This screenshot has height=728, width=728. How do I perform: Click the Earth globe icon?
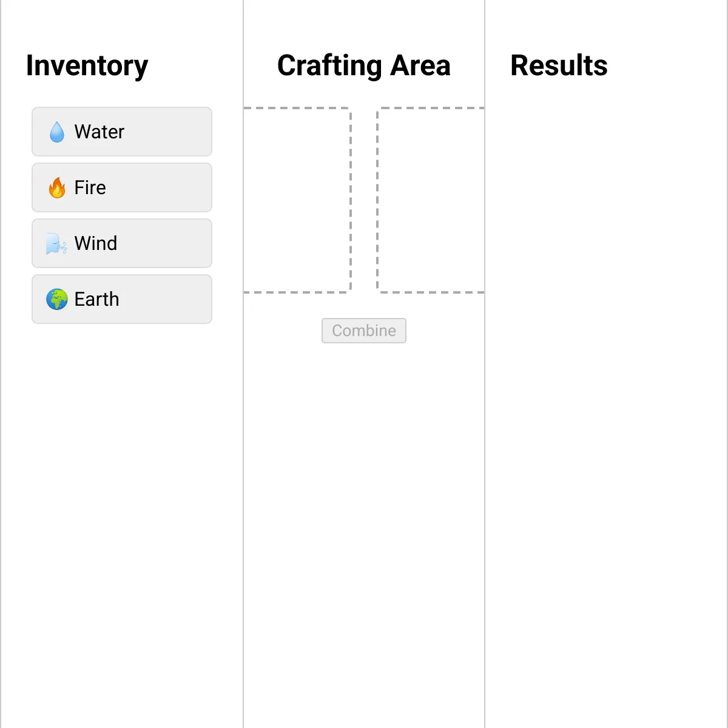57,299
